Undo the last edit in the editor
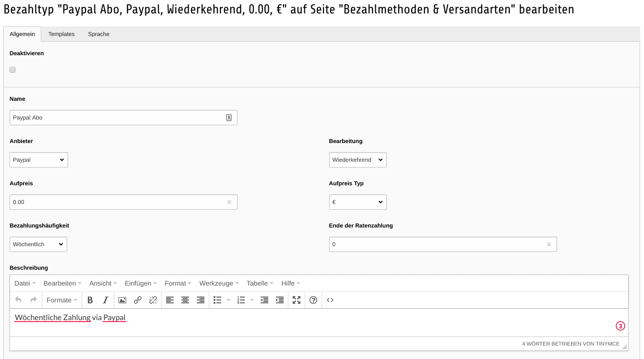The image size is (644, 359). [x=18, y=300]
